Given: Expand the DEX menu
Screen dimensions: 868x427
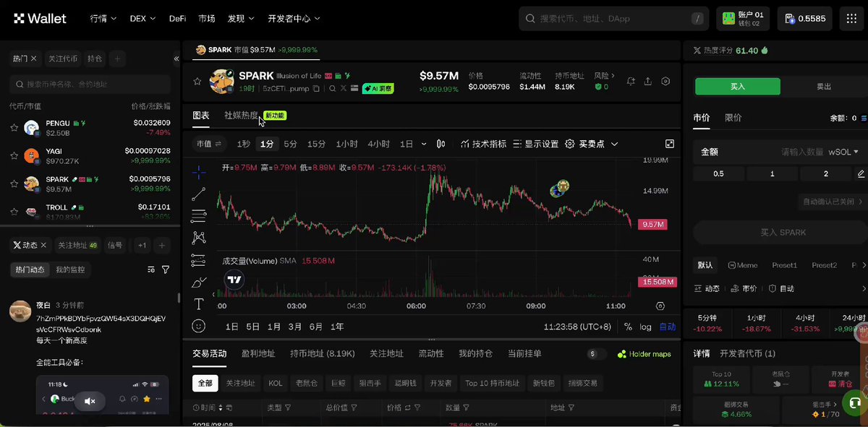Looking at the screenshot, I should point(142,19).
